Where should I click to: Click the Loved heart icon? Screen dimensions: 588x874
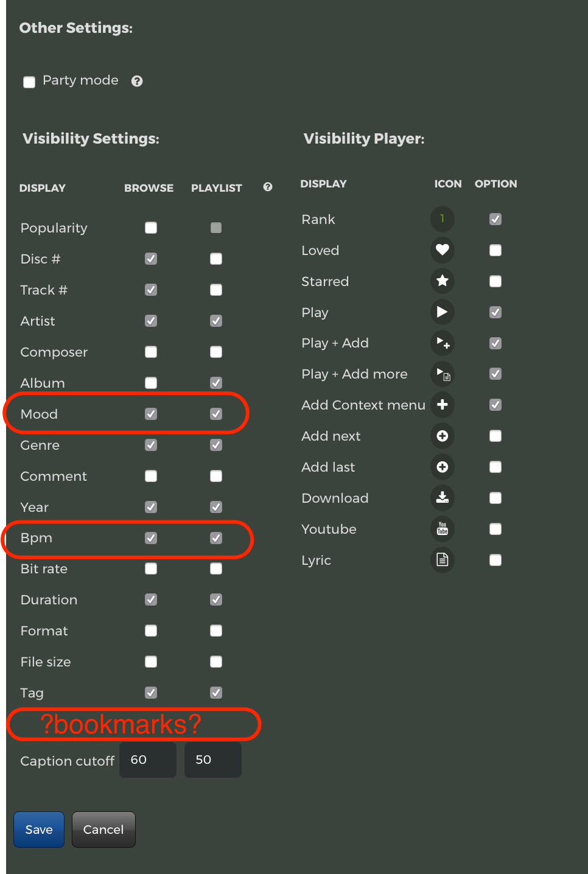click(443, 250)
